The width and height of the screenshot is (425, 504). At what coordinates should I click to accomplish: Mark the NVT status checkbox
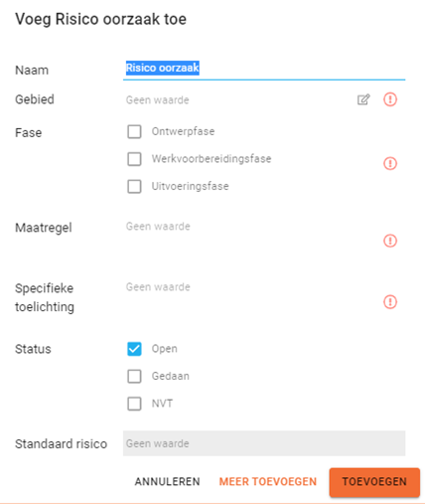(x=134, y=404)
